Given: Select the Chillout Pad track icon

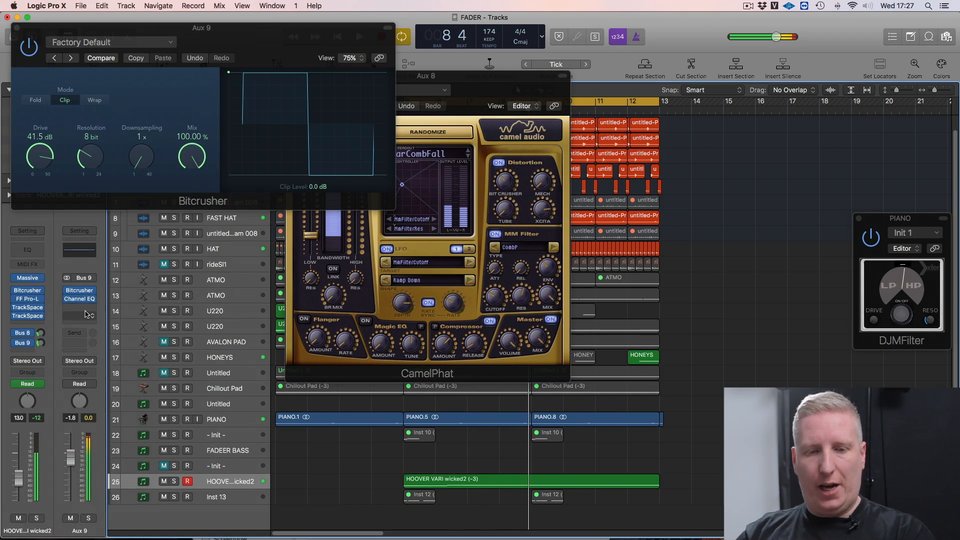Looking at the screenshot, I should [x=143, y=388].
